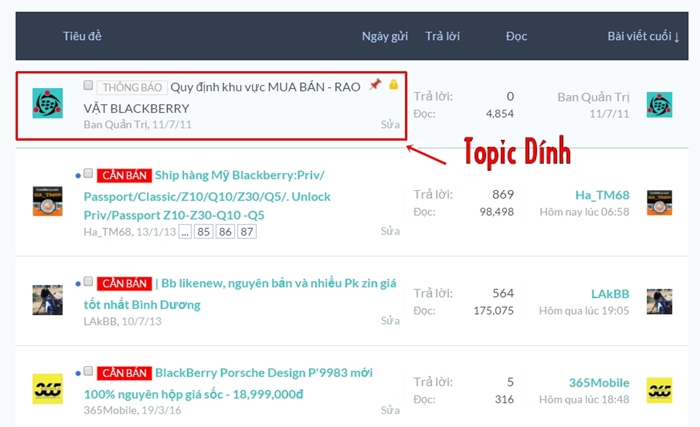Click author text LAkBB, 10/7/13
The width and height of the screenshot is (700, 427).
coord(123,321)
